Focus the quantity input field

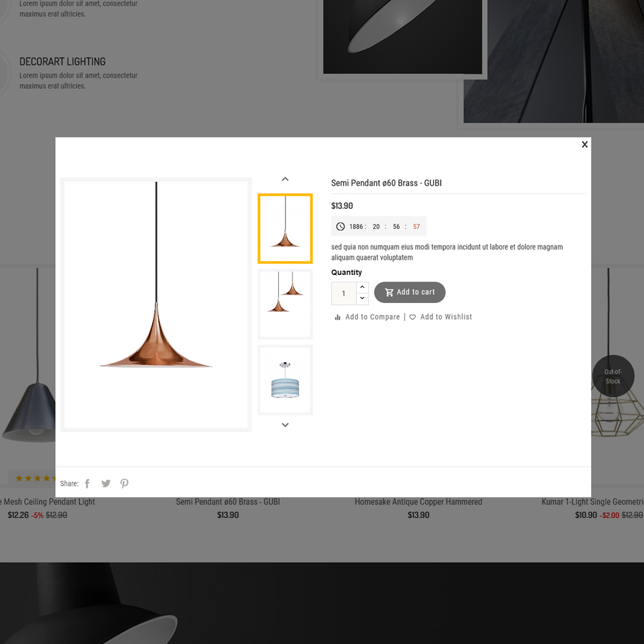coord(344,293)
